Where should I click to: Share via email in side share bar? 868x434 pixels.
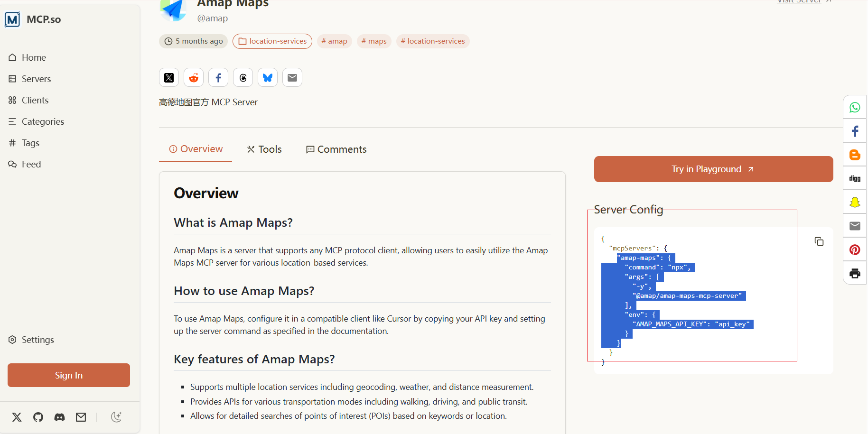pos(855,226)
